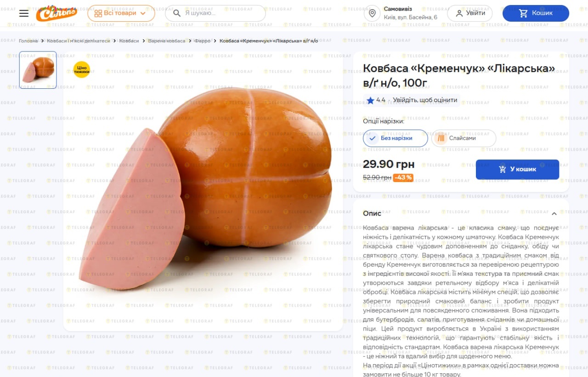Click the search magnifier icon

(x=177, y=13)
